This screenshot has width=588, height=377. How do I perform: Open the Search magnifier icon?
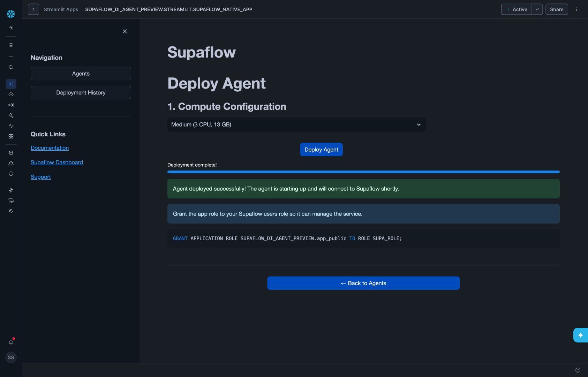[11, 67]
